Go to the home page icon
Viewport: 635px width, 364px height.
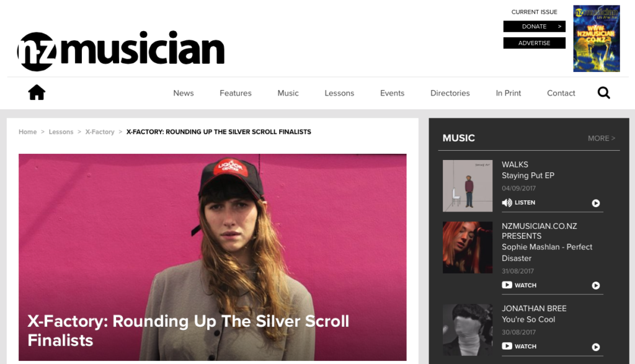coord(37,92)
